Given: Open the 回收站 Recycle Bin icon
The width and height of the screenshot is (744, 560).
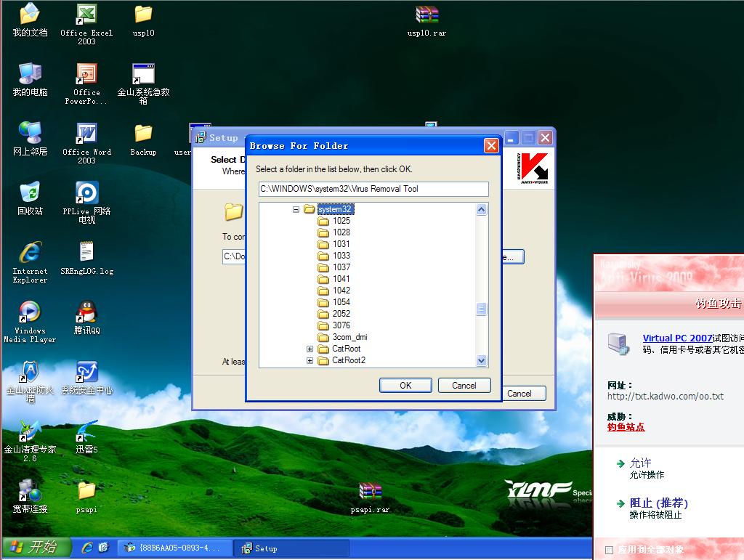Looking at the screenshot, I should click(x=30, y=194).
